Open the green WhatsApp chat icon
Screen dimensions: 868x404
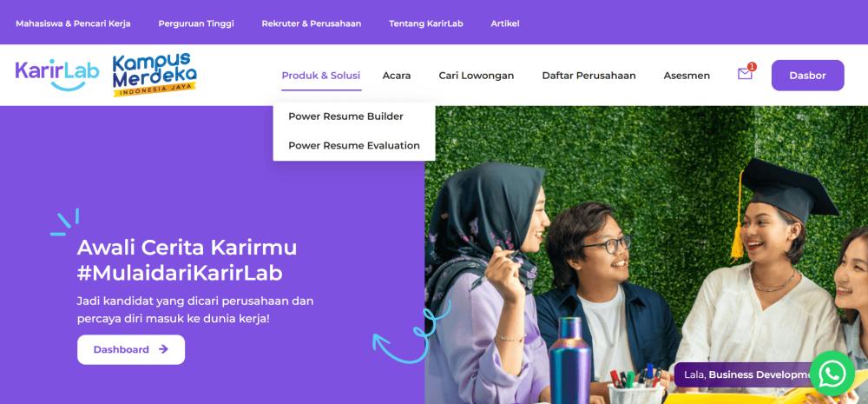(832, 374)
